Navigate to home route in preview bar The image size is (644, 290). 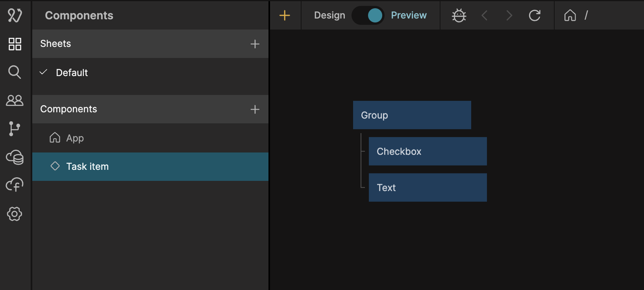[x=570, y=15]
